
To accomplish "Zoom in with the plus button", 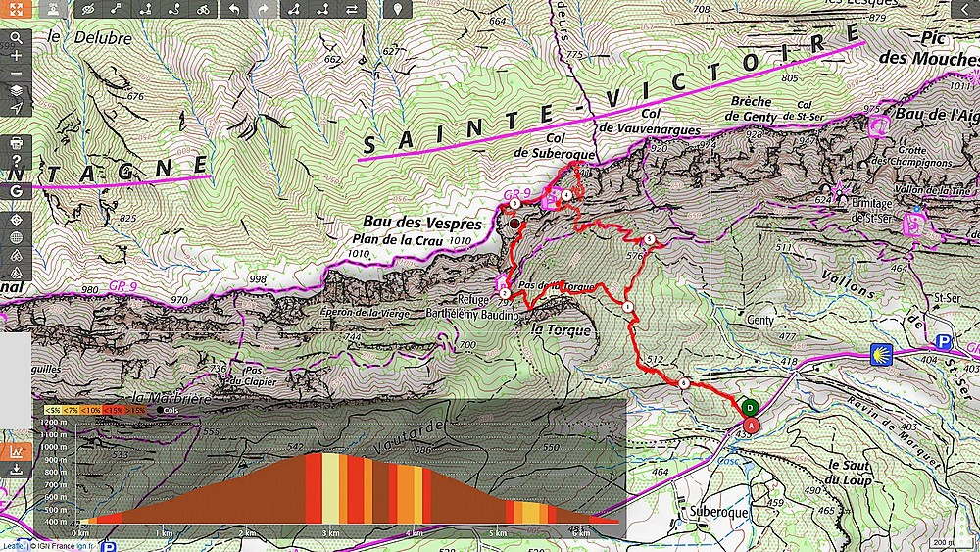I will [16, 56].
